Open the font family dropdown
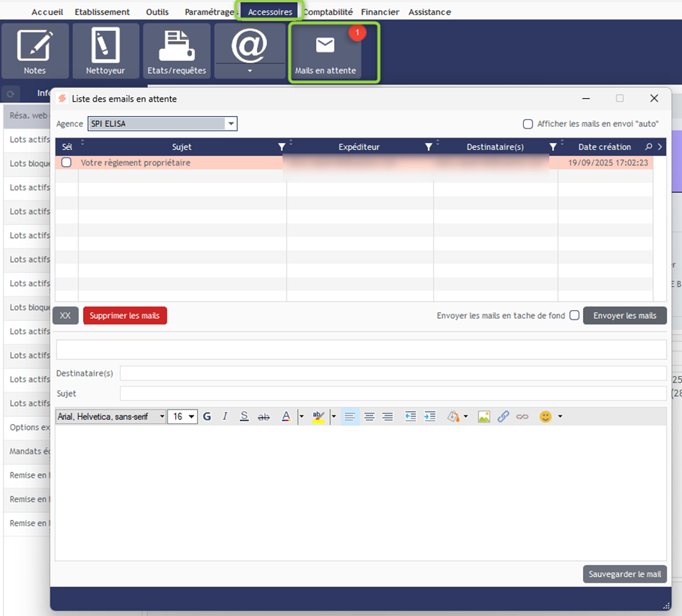The height and width of the screenshot is (616, 682). tap(162, 417)
